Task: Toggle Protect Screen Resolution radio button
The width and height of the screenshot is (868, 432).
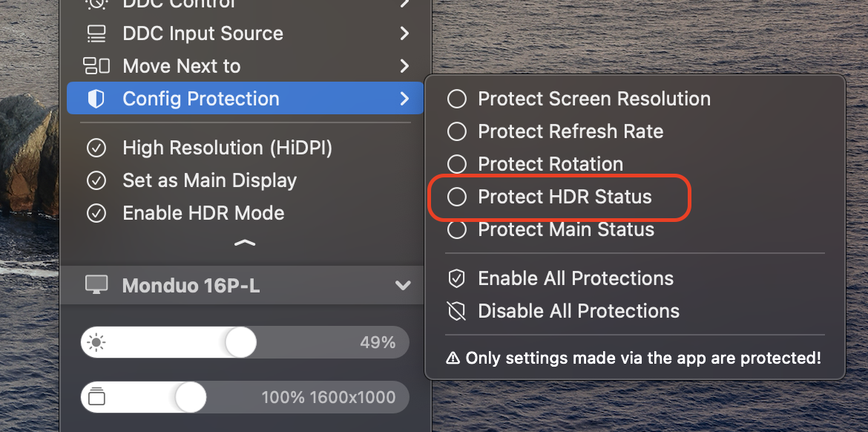Action: (x=457, y=99)
